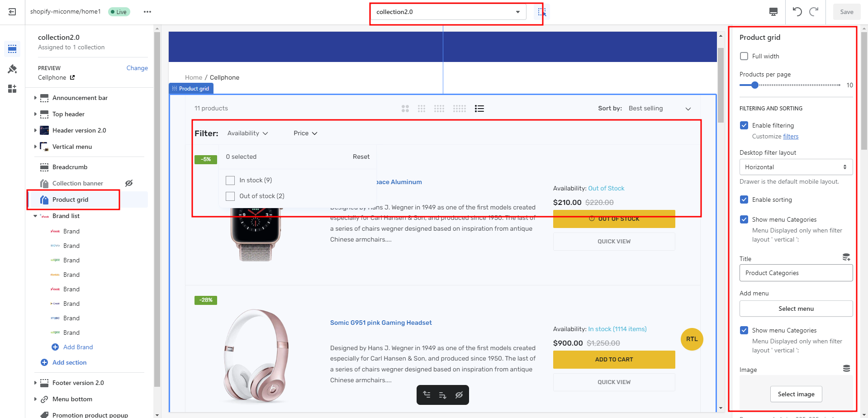Image resolution: width=868 pixels, height=418 pixels.
Task: Check the In stock filter option
Action: (x=230, y=180)
